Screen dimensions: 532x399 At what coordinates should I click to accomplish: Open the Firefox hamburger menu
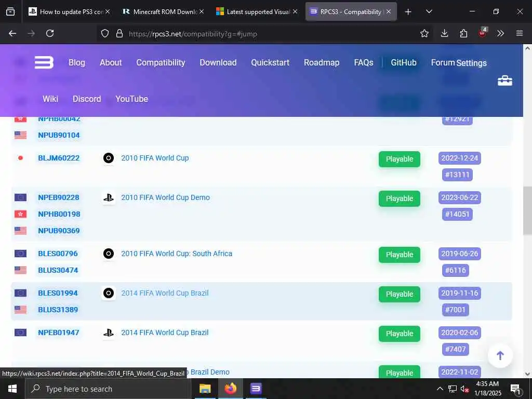click(x=520, y=33)
